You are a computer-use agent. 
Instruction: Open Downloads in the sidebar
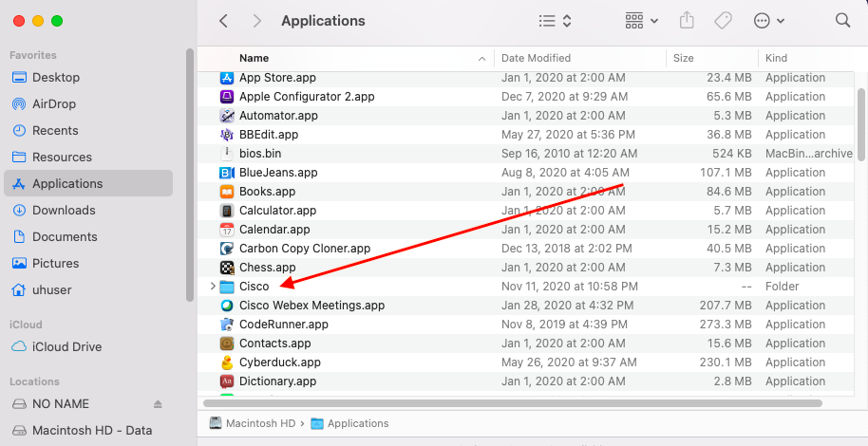click(64, 210)
